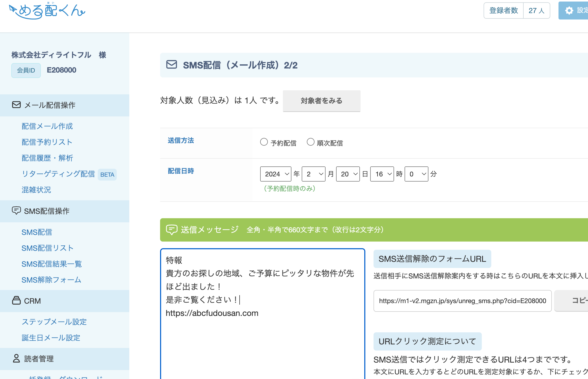Select the 順次配信 radio button
Screen dimensions: 588x379
pyautogui.click(x=310, y=142)
